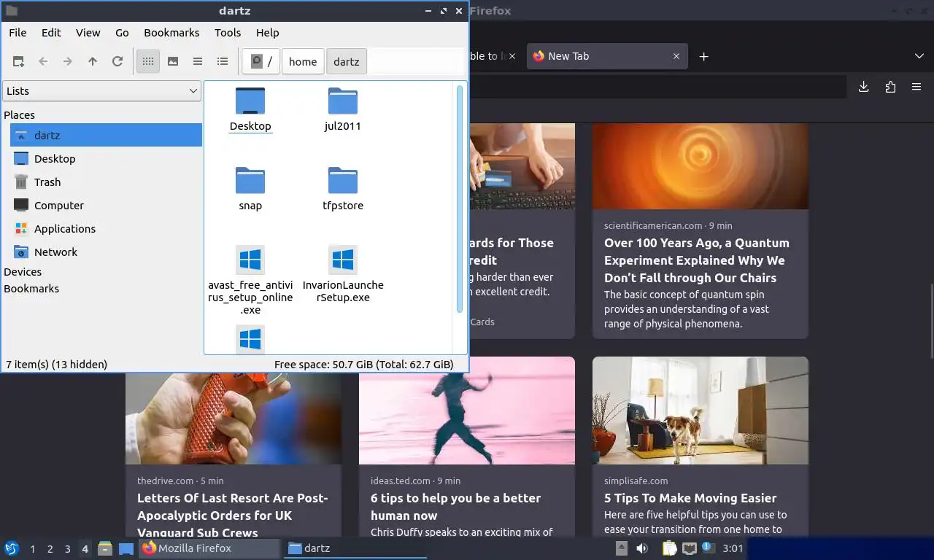Click the Bookmarks section header in sidebar
This screenshot has height=560, width=934.
click(31, 288)
